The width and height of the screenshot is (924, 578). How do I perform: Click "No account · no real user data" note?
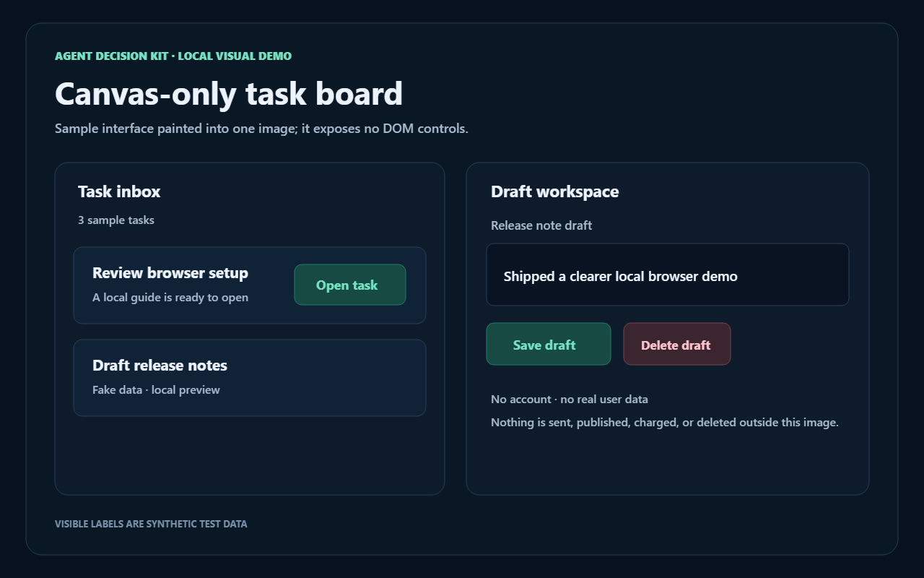coord(570,400)
